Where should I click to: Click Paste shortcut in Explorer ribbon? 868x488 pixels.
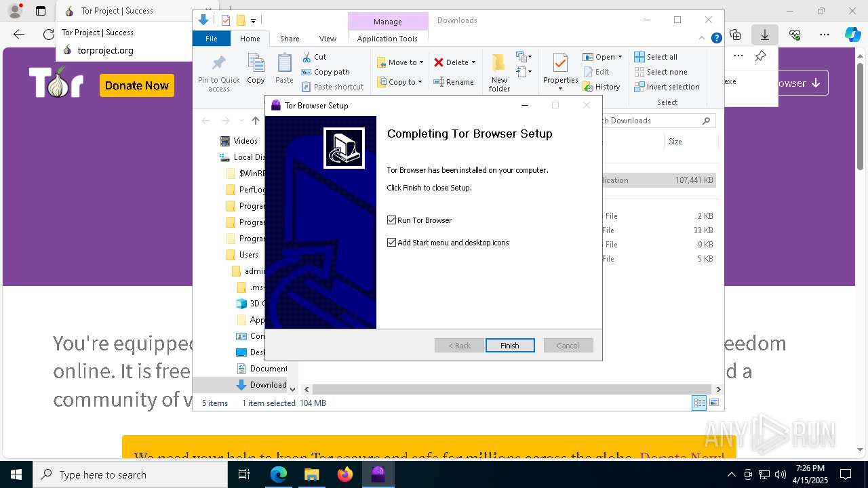point(333,87)
